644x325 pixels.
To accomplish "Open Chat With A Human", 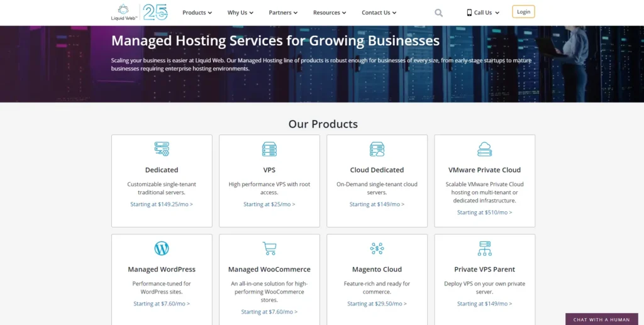I will tap(602, 319).
